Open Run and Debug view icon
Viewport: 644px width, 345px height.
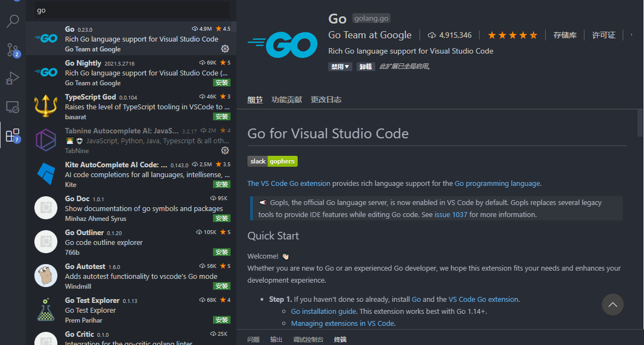coord(13,78)
